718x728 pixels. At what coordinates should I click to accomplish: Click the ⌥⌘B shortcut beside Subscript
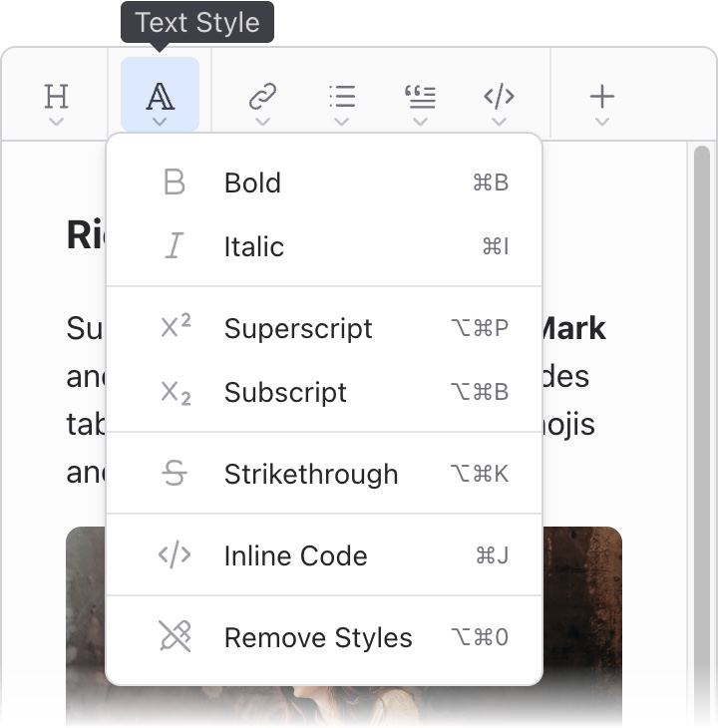pos(480,392)
